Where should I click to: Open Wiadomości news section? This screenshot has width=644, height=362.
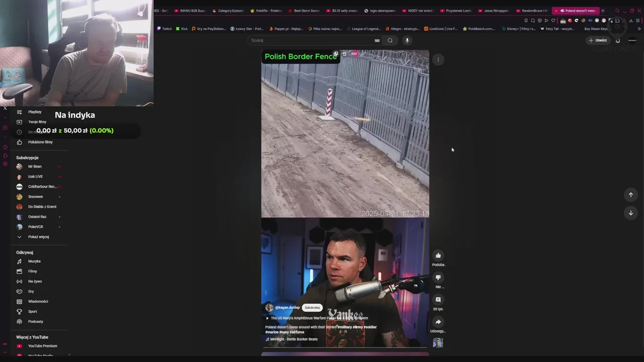click(x=38, y=302)
